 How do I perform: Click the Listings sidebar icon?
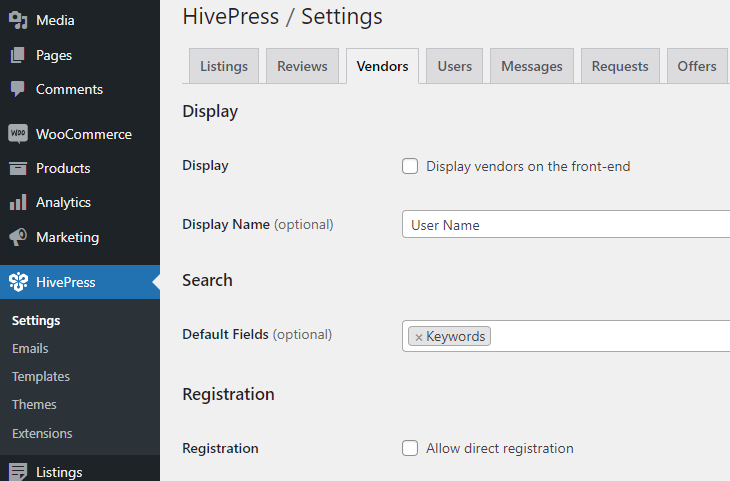point(18,472)
